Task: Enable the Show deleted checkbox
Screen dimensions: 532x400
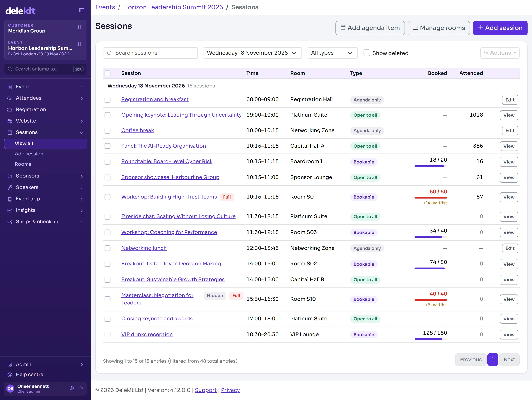Action: point(366,53)
